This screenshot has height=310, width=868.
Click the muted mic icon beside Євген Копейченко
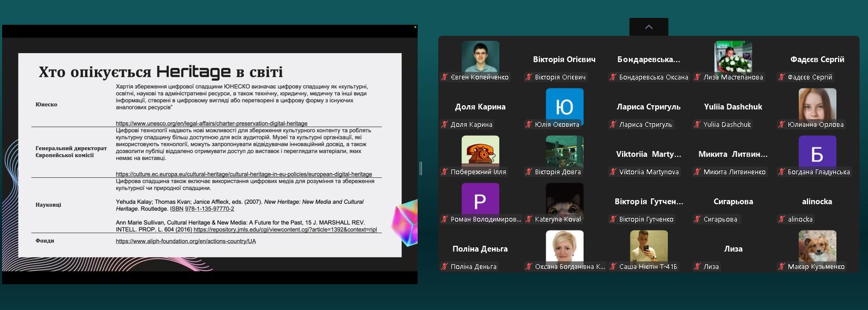[445, 77]
